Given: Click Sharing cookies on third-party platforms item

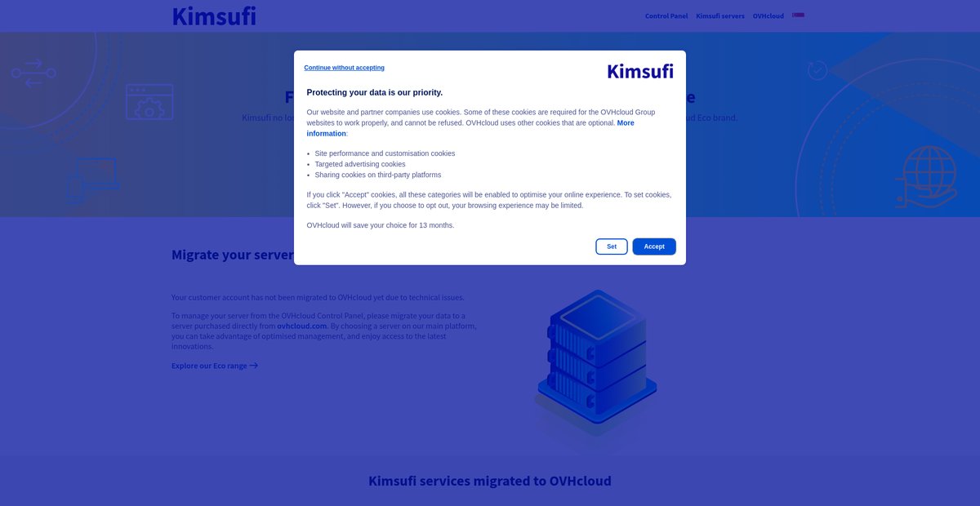Looking at the screenshot, I should tap(378, 175).
